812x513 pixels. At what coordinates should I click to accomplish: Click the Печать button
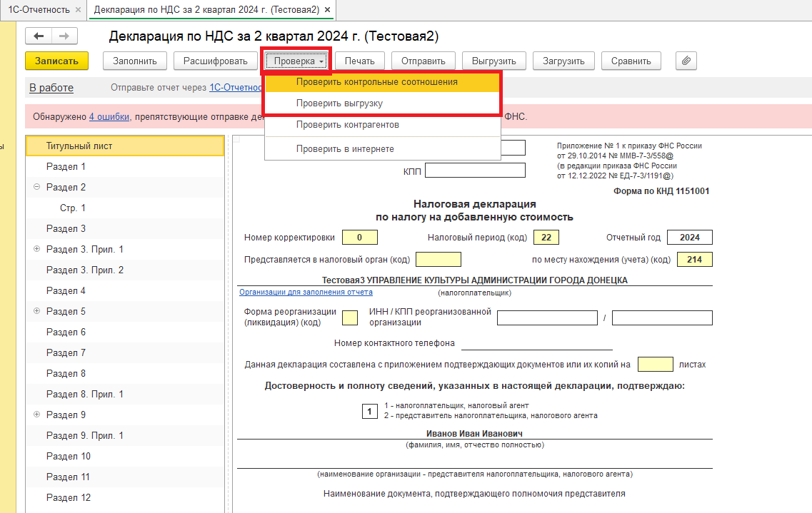pyautogui.click(x=359, y=61)
